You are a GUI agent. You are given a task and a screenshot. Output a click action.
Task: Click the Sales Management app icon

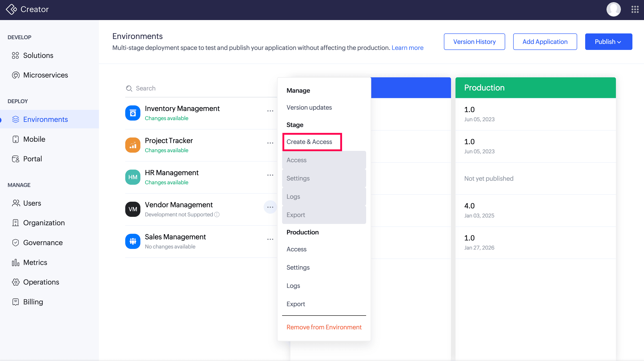[x=133, y=241]
